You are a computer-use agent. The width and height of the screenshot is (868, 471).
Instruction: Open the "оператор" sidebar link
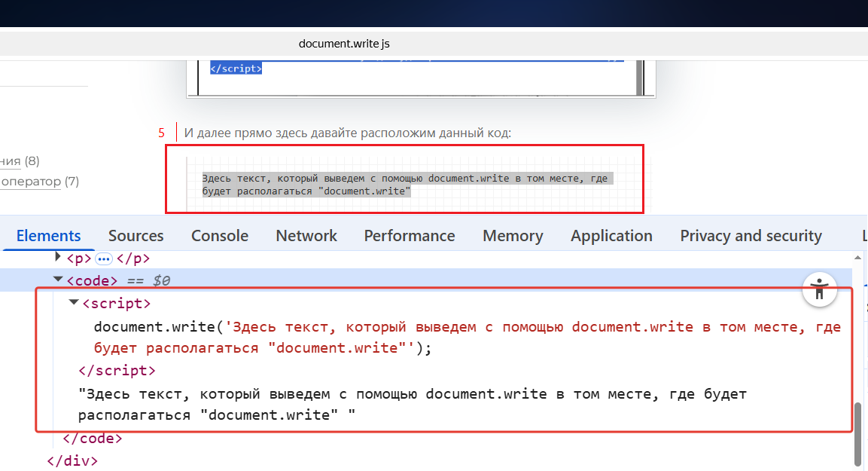[x=31, y=182]
